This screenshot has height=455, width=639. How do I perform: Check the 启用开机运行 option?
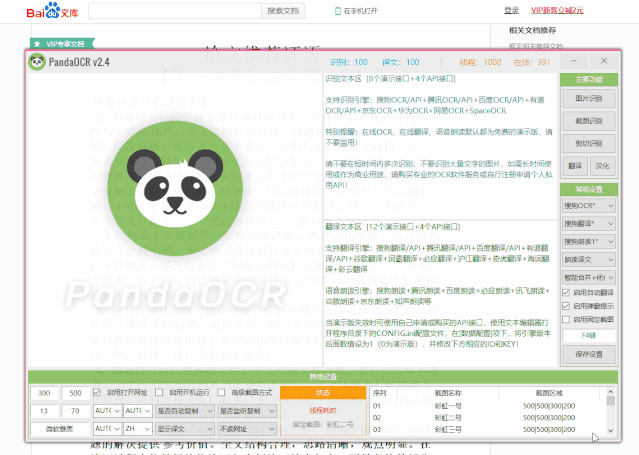pos(161,393)
